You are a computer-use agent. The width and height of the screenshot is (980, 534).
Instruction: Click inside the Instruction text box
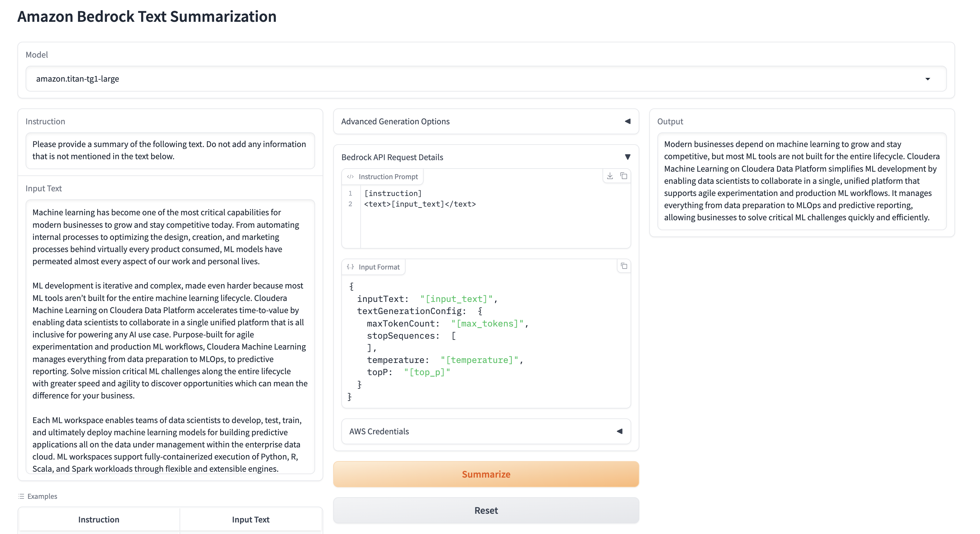pyautogui.click(x=170, y=150)
